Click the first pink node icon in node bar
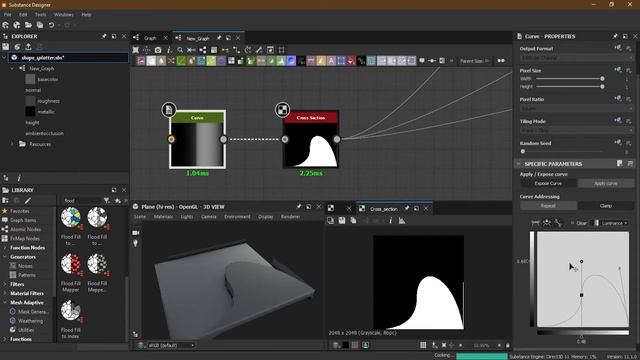The height and width of the screenshot is (360, 640). coord(141,61)
